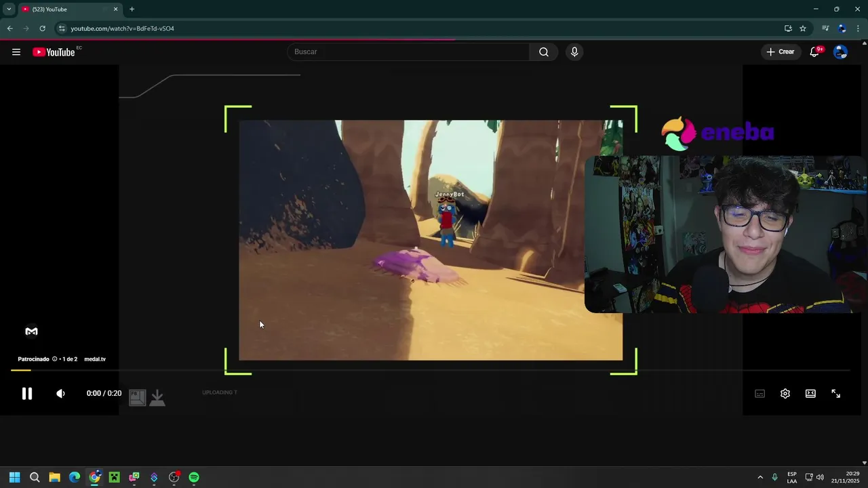Bookmark this page with the star

[x=803, y=28]
